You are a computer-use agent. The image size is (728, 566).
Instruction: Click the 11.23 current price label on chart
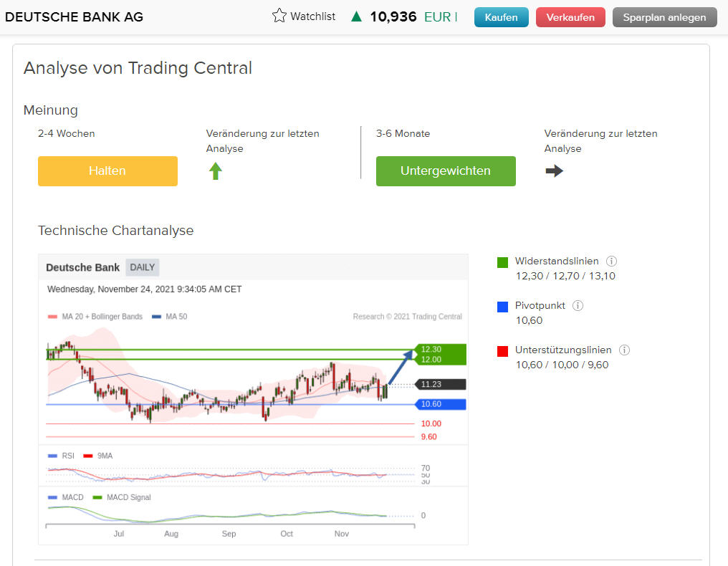(x=441, y=384)
